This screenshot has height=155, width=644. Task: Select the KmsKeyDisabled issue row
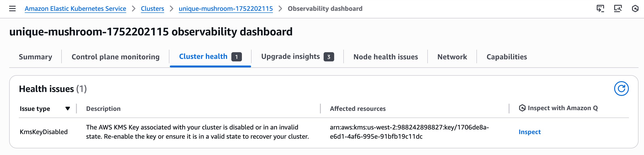[x=44, y=132]
